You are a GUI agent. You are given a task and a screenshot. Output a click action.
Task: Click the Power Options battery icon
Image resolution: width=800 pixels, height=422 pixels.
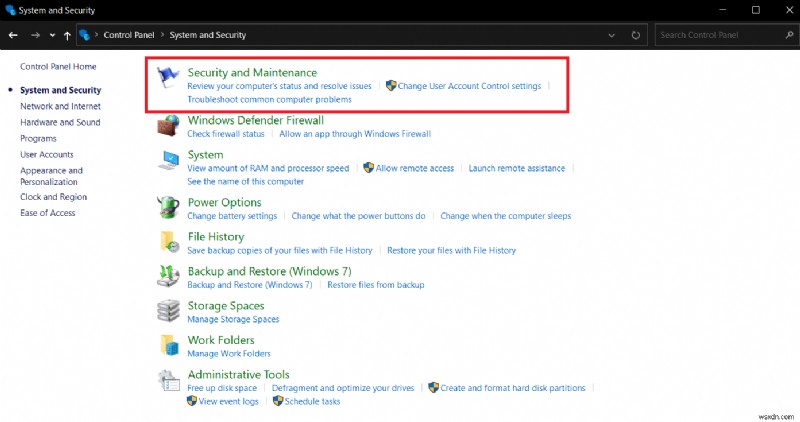168,207
